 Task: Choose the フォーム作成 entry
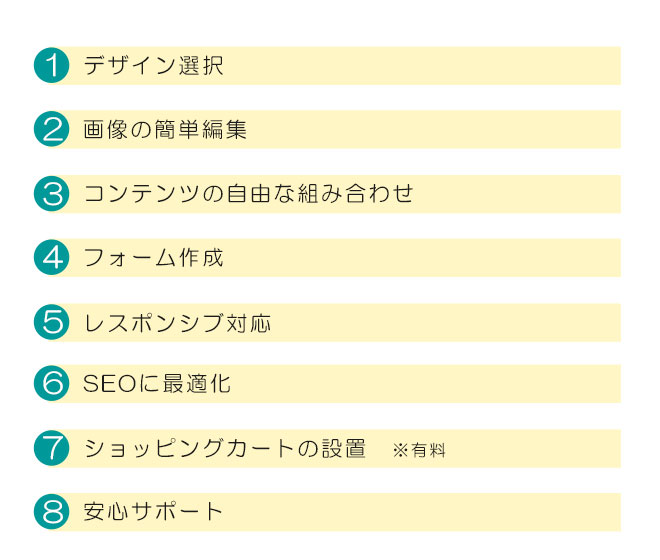153,257
